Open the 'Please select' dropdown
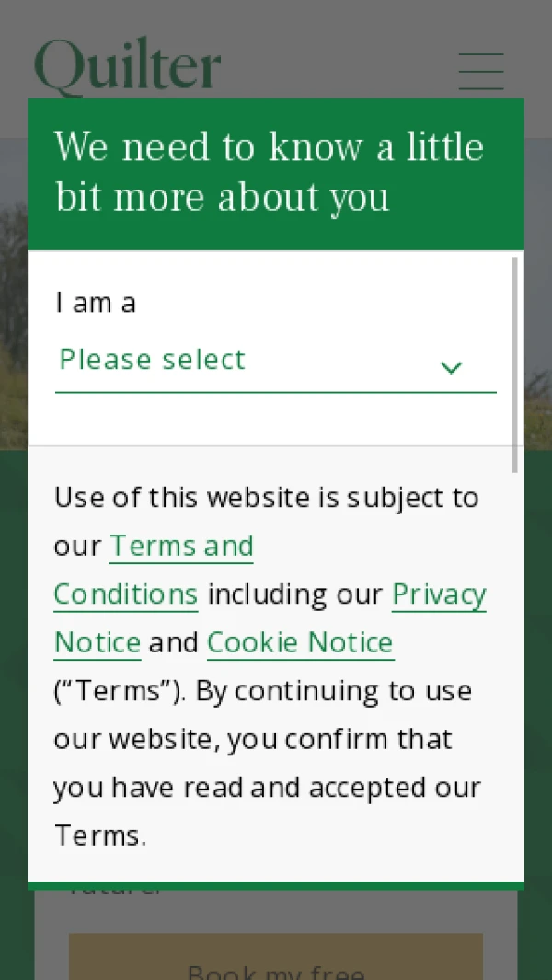The image size is (552, 980). coord(152,361)
